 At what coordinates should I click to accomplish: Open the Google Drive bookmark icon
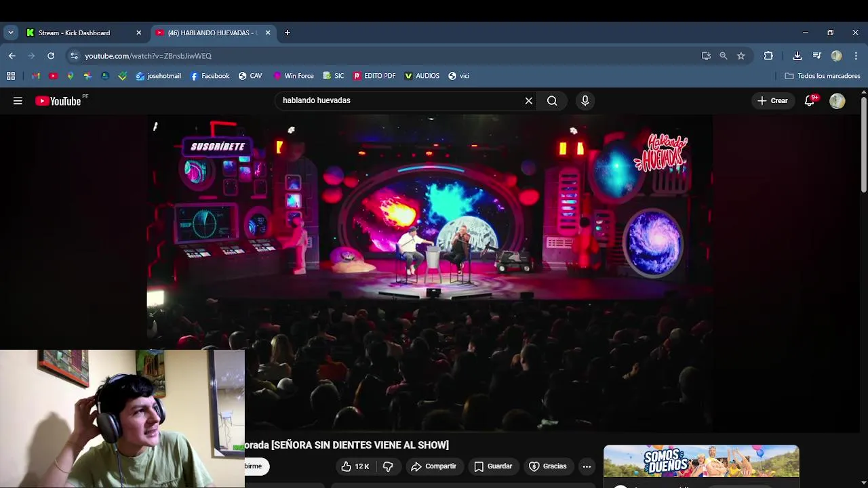pos(105,76)
